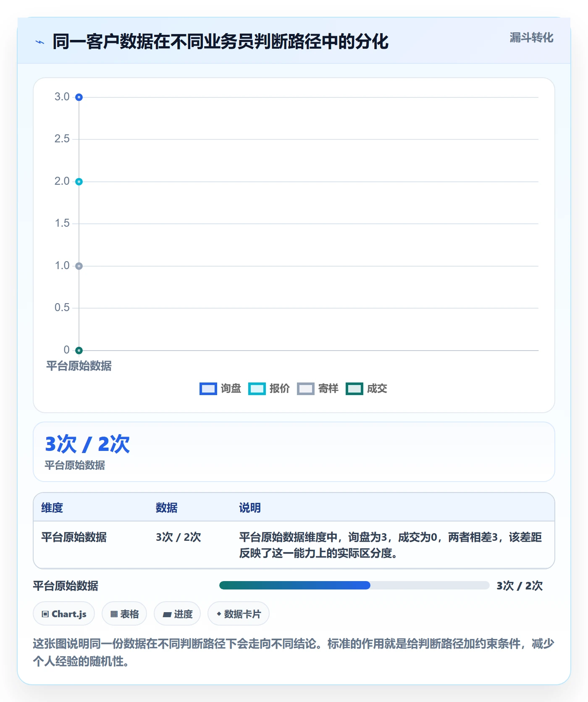The image size is (588, 702).
Task: Click the 成交 dark green legend swatch
Action: coord(354,389)
